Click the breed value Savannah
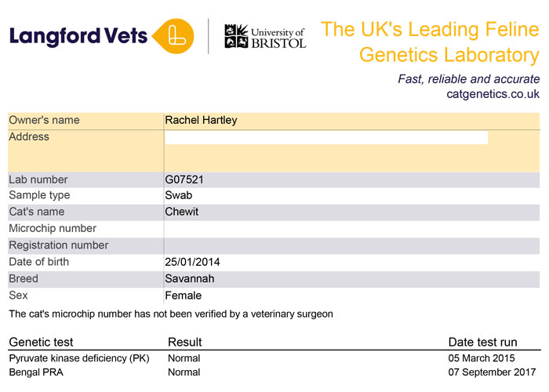Viewport: 549px width, 392px height. [x=190, y=278]
